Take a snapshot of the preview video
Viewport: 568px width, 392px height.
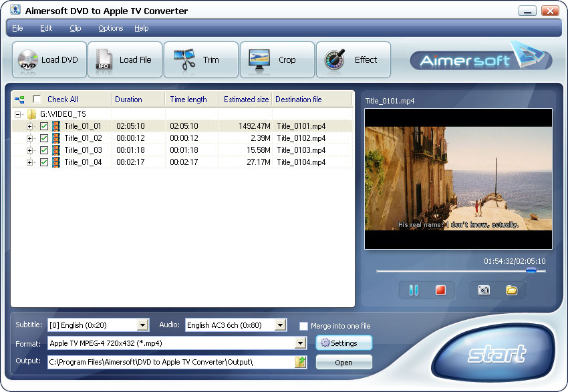pos(483,290)
